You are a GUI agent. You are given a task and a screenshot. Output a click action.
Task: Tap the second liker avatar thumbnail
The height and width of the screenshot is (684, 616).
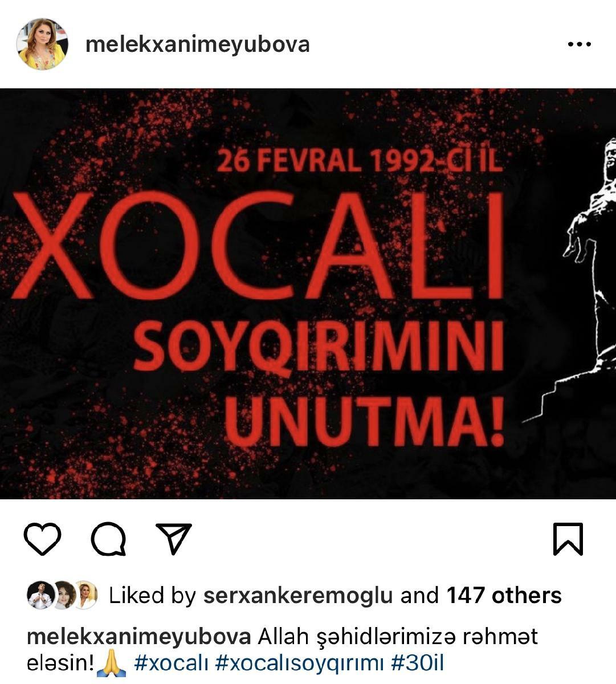pos(63,596)
